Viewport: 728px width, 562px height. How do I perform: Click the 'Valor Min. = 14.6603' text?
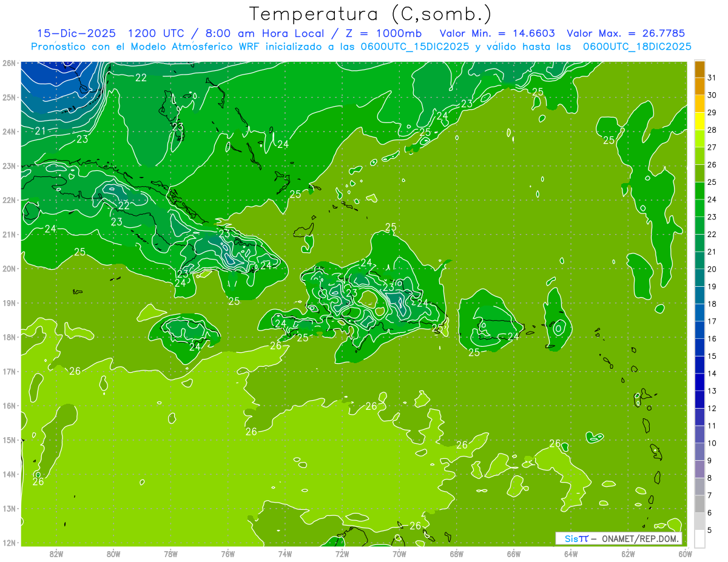point(497,33)
